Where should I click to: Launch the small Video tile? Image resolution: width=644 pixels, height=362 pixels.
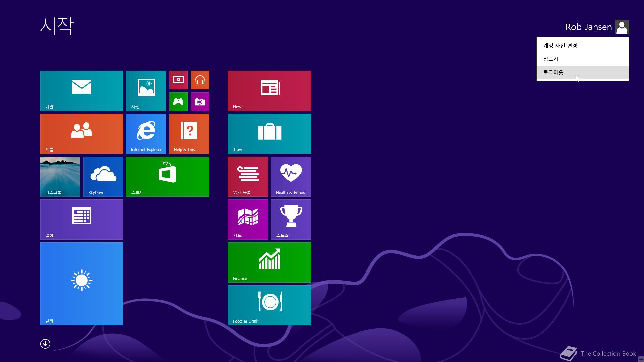click(x=178, y=80)
